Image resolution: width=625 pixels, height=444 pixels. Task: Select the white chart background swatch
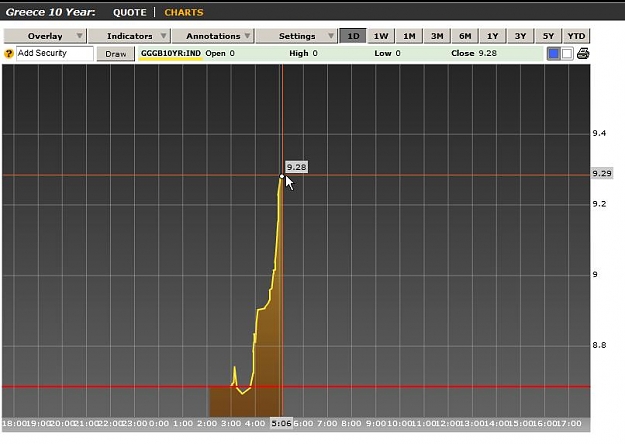(x=567, y=53)
